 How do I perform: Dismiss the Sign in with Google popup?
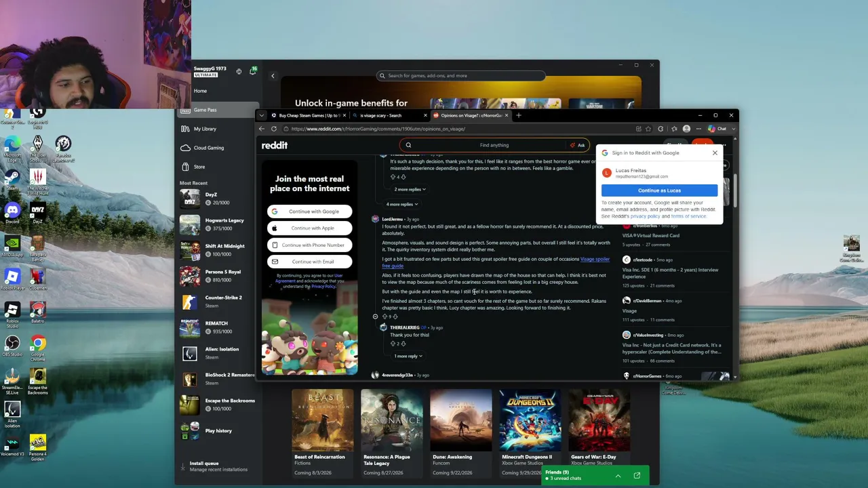[715, 152]
